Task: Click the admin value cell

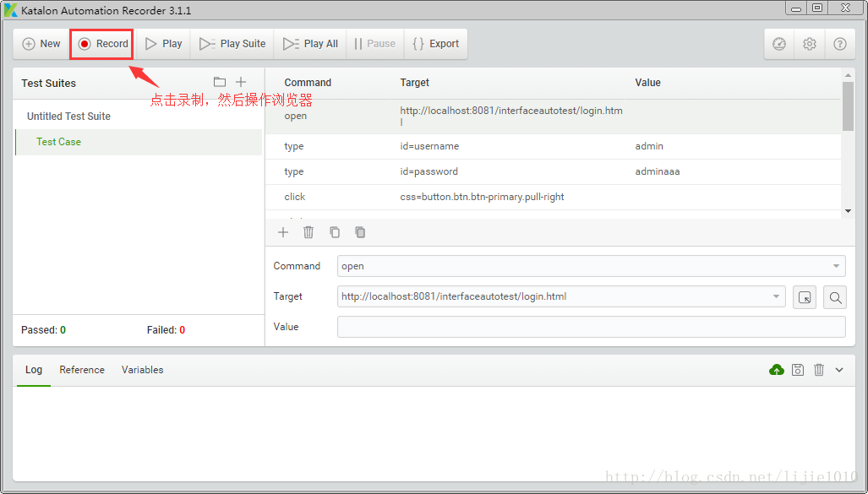Action: (x=649, y=147)
